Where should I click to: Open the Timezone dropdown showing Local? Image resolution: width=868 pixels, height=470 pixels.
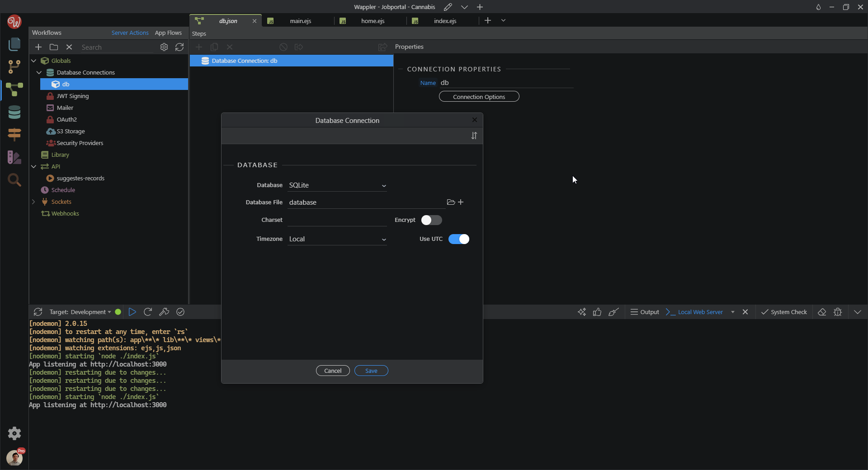(337, 239)
